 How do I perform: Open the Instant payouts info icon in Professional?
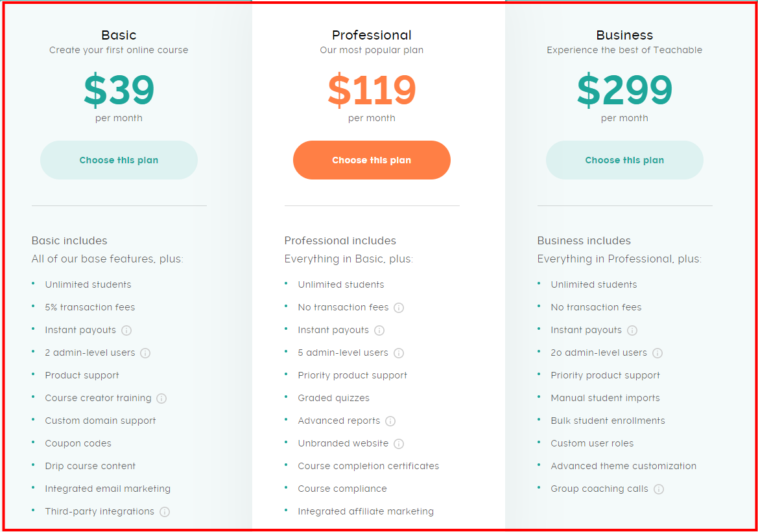pos(379,330)
